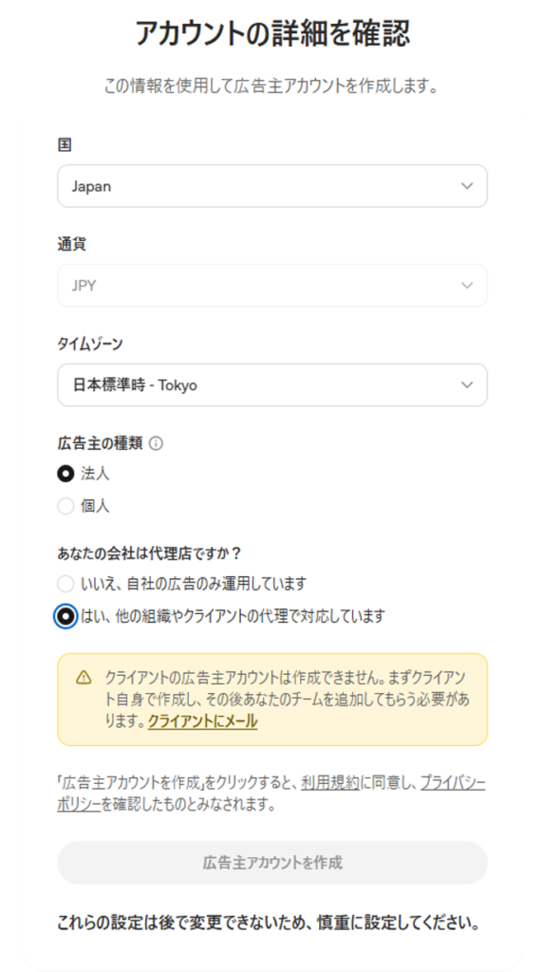This screenshot has height=972, width=560.
Task: Click the アカウントの詳細を確認 heading
Action: coord(272,33)
